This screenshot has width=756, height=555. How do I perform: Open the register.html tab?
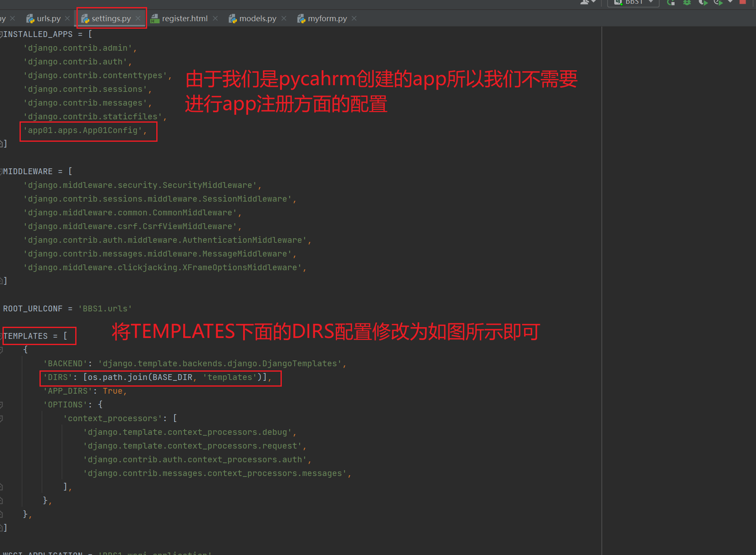point(185,19)
